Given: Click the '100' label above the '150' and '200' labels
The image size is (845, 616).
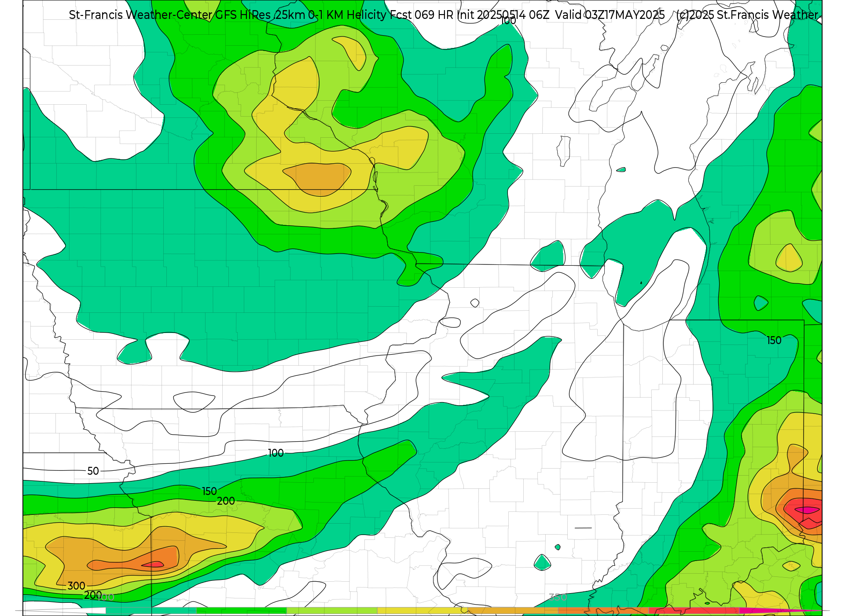Looking at the screenshot, I should click(276, 453).
